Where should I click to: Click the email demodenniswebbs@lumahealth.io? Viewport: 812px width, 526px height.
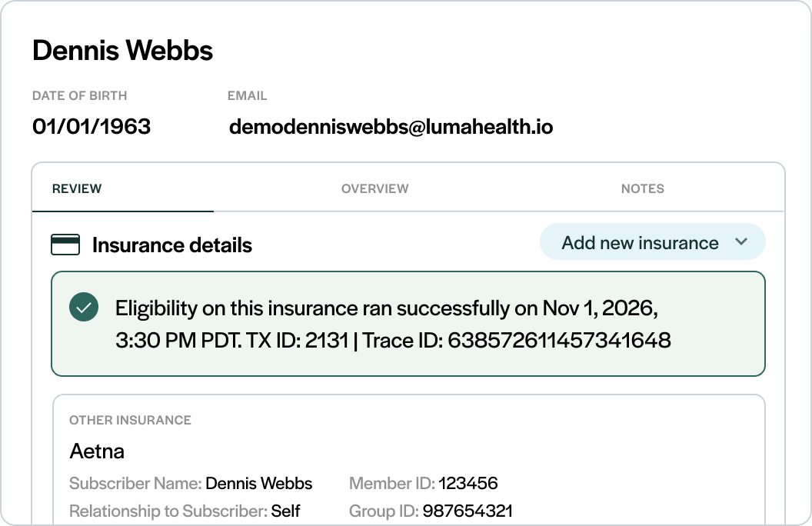coord(391,126)
